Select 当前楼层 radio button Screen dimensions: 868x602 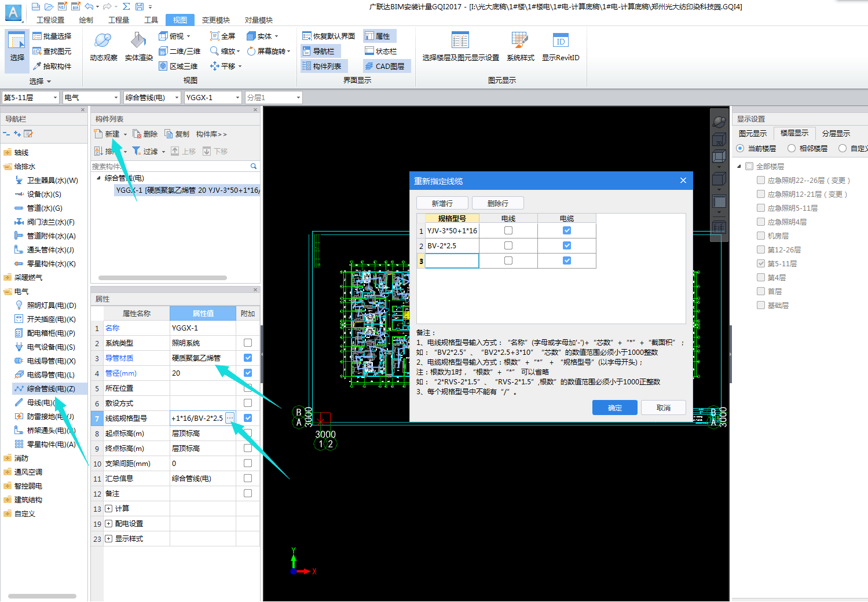[740, 148]
